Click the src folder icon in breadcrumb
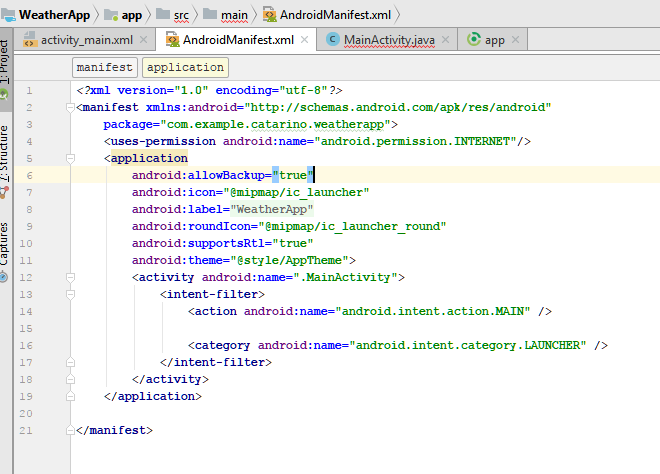 point(163,14)
